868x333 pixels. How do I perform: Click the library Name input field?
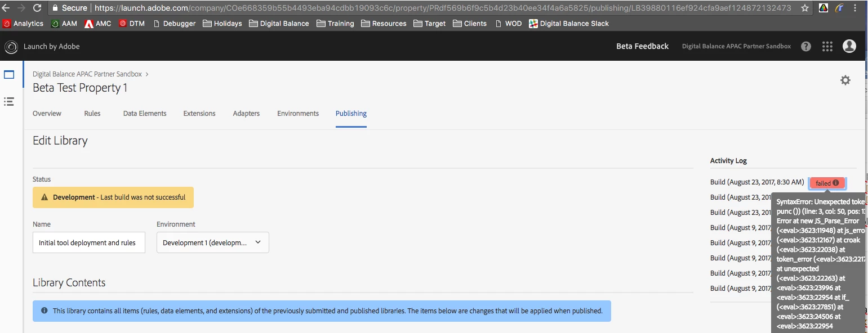coord(89,242)
